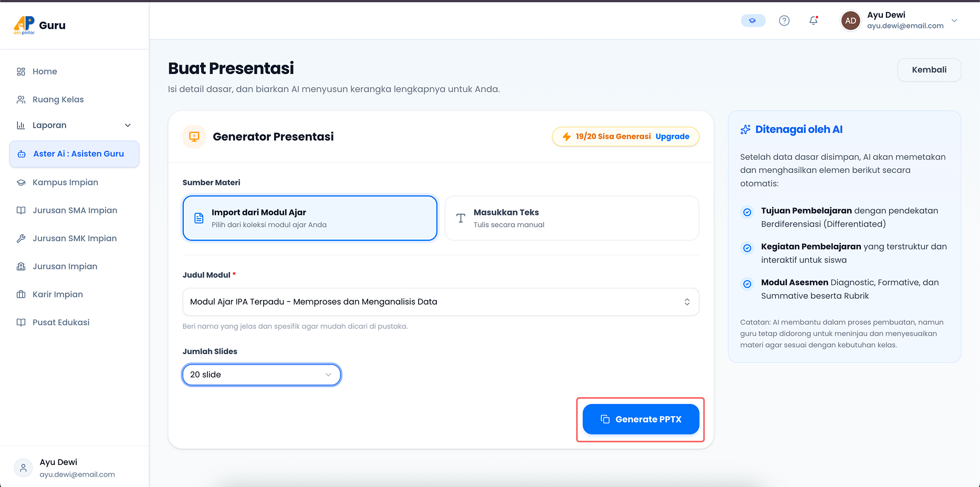
Task: Open the help question mark icon
Action: [x=784, y=20]
